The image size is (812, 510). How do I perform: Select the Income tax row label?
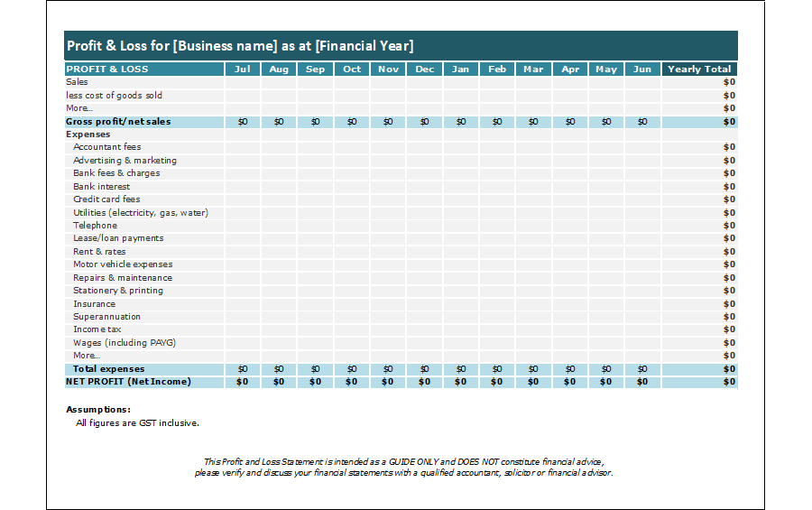97,329
